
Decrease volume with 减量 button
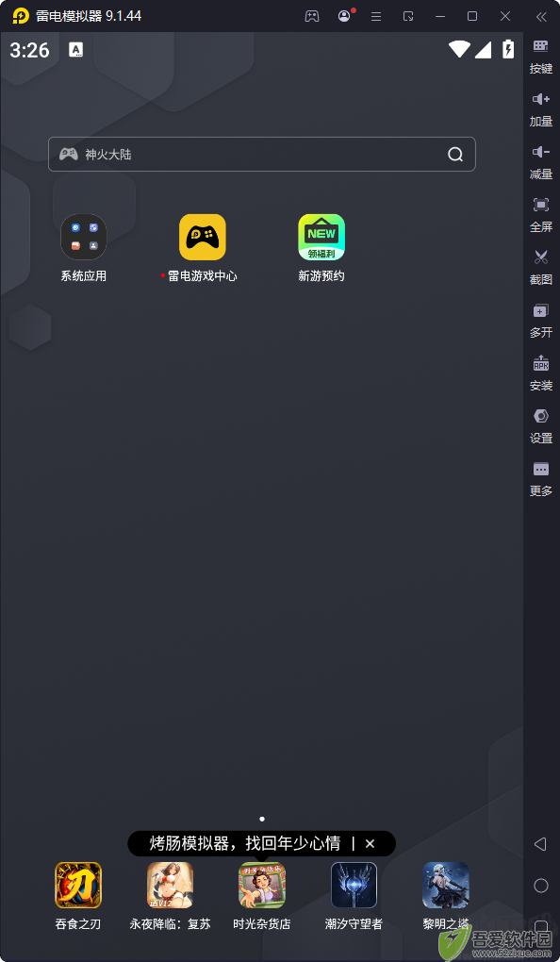(x=540, y=162)
